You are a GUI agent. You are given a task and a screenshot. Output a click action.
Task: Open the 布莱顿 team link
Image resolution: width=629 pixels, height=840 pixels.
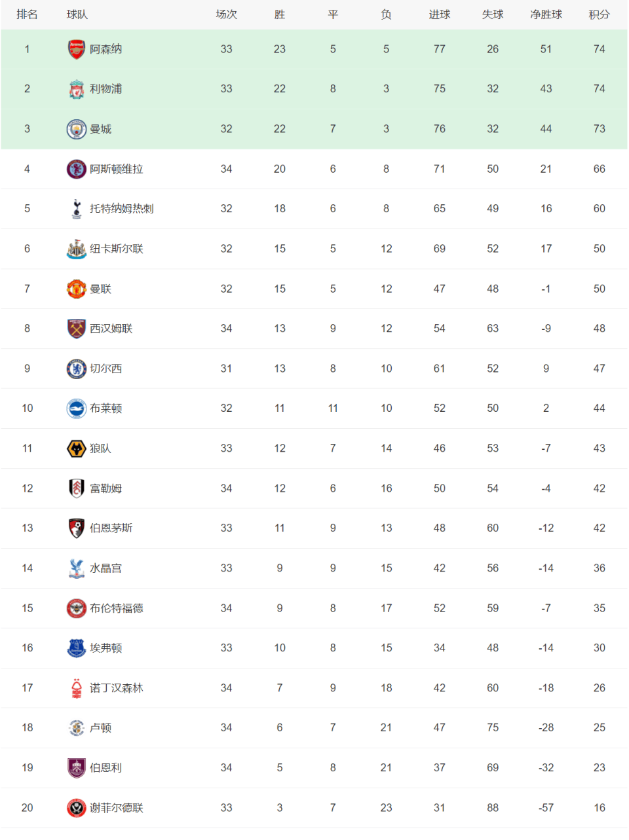click(x=105, y=409)
